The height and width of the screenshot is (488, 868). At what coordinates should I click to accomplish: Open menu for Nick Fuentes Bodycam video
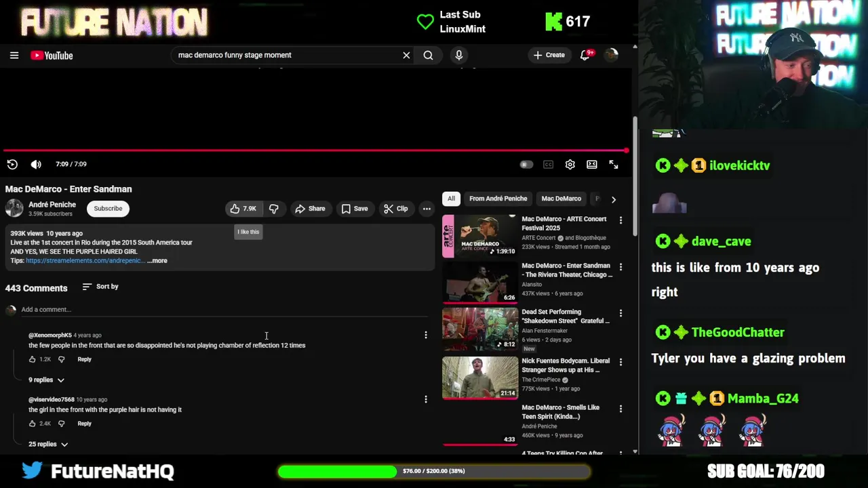(620, 362)
